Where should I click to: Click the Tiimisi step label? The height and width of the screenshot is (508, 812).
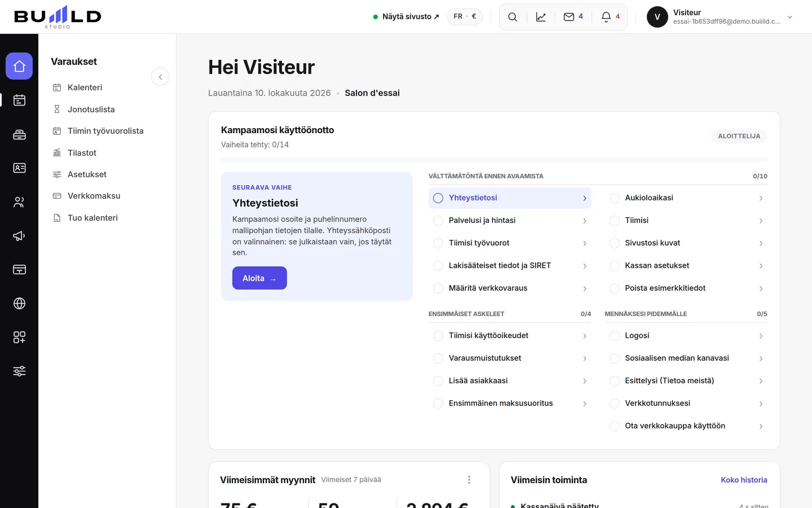(x=637, y=221)
